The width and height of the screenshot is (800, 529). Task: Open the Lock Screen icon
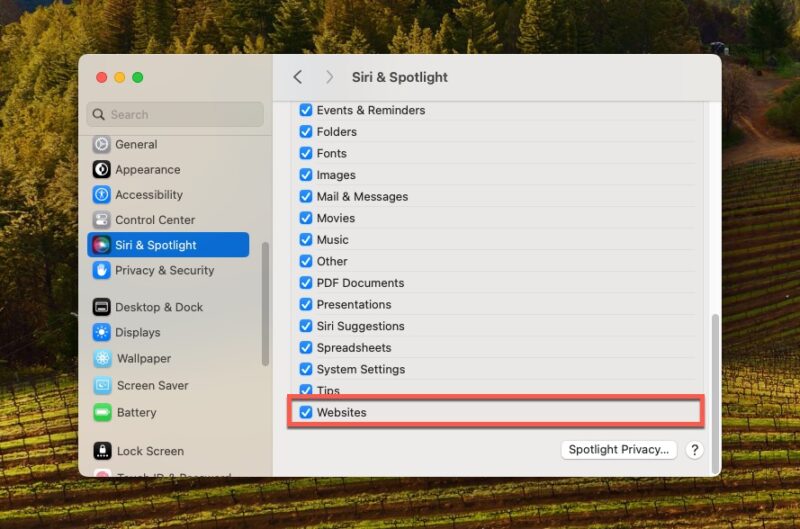click(x=103, y=451)
